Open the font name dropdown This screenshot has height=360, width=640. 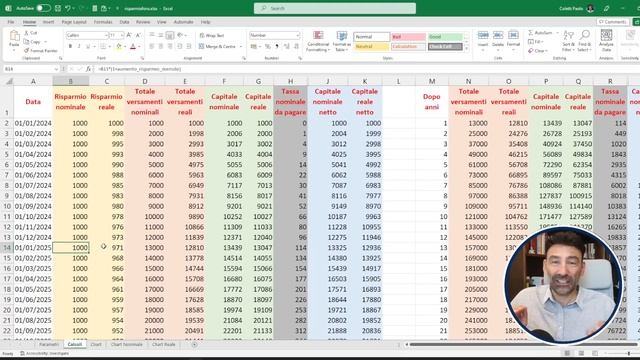click(x=106, y=36)
